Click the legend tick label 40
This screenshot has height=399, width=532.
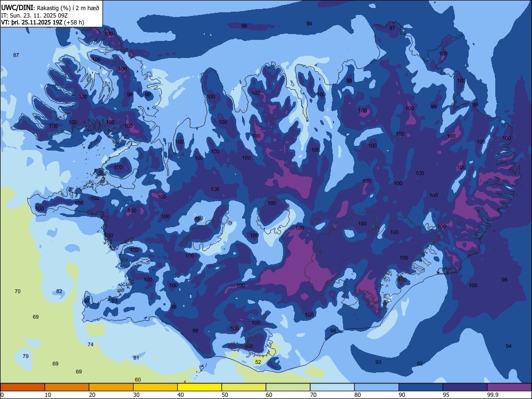180,395
